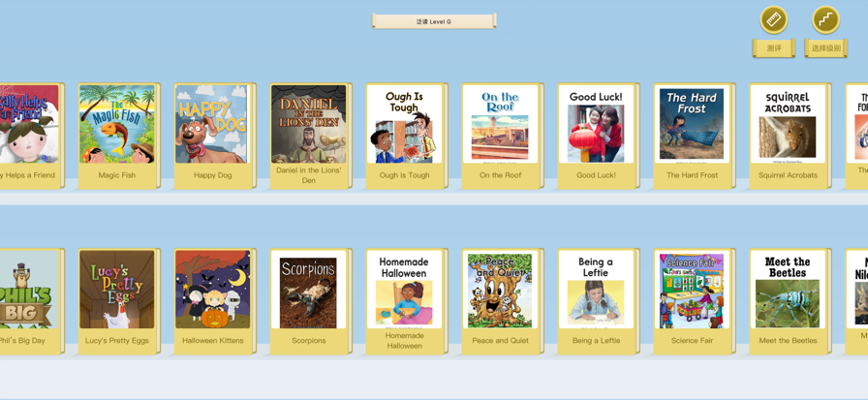
Task: Open the Meet the Beetles book cover
Action: [788, 290]
